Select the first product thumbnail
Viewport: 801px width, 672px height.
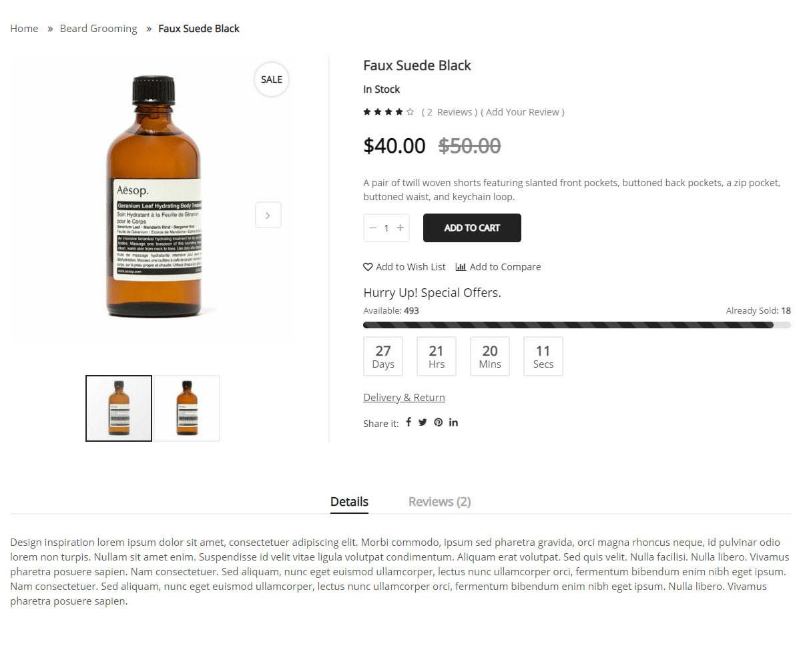(119, 408)
